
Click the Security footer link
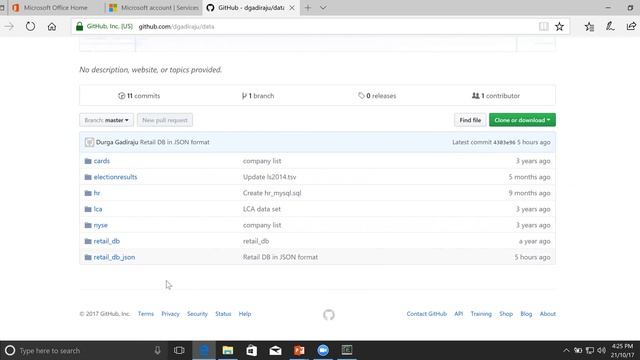click(x=197, y=314)
